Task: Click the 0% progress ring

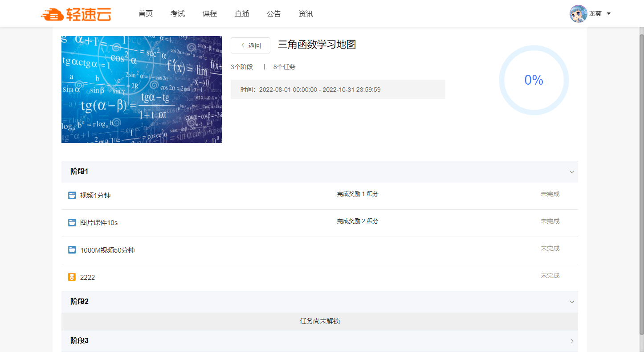Action: (x=534, y=80)
